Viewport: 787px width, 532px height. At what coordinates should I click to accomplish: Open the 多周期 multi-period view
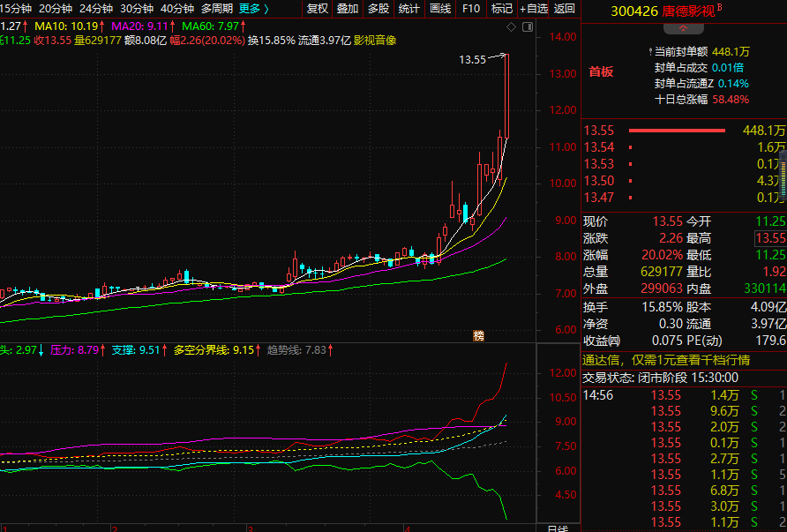click(x=218, y=9)
